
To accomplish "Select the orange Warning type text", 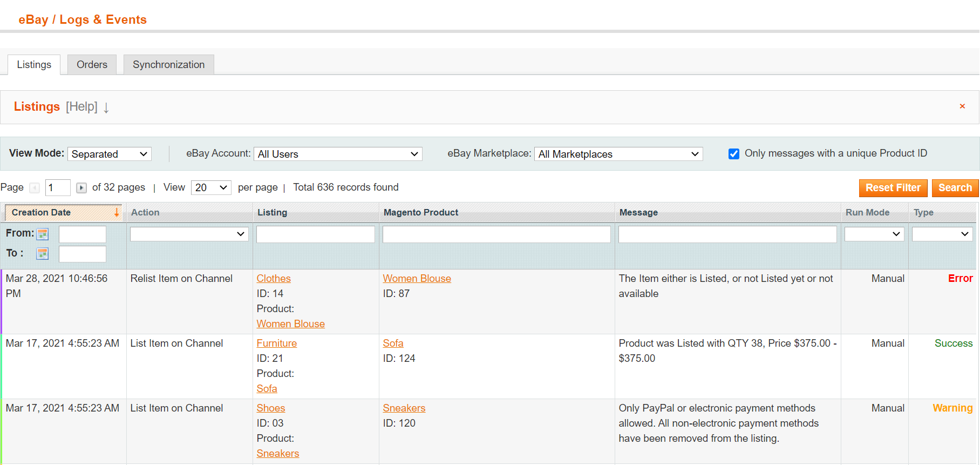I will [x=952, y=408].
